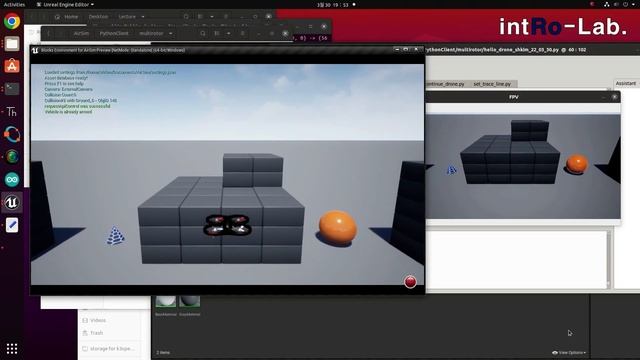Screen dimensions: 640x360
Task: Switch to continue_drone.py editor tab
Action: 445,84
